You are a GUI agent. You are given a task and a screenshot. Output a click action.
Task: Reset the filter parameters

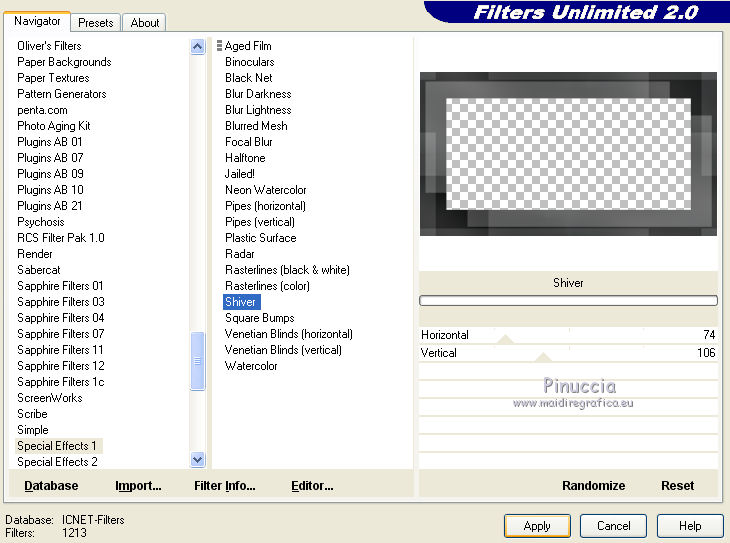point(677,486)
